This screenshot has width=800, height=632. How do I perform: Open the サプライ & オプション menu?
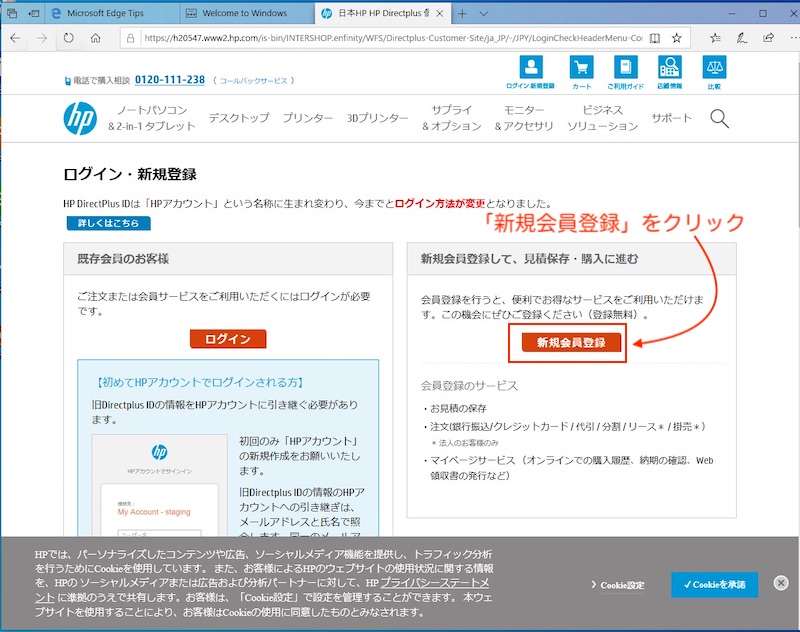(452, 118)
